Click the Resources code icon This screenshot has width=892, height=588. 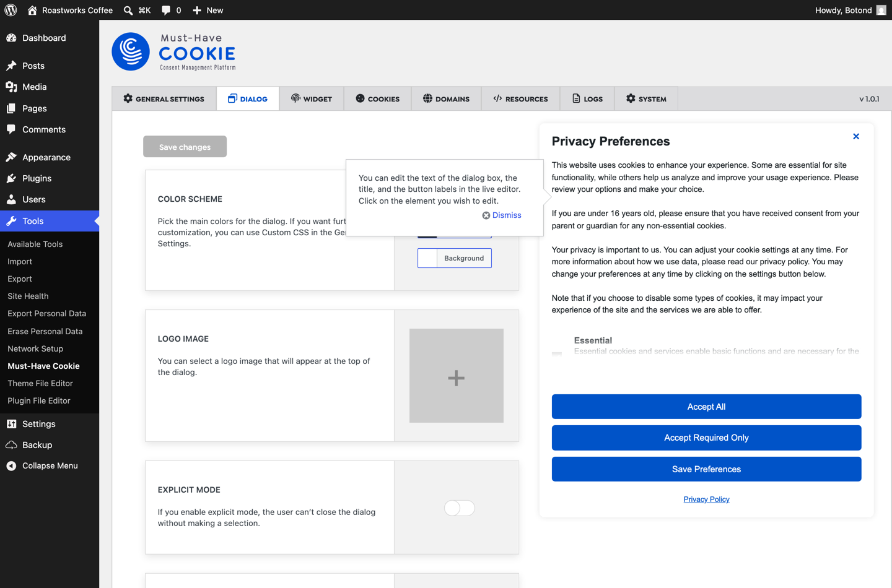[x=497, y=98]
